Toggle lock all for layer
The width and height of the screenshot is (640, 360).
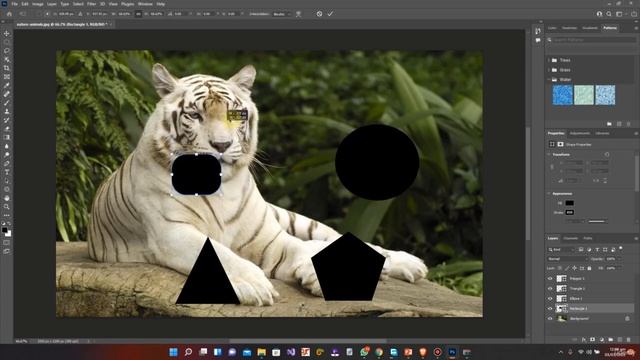[589, 268]
